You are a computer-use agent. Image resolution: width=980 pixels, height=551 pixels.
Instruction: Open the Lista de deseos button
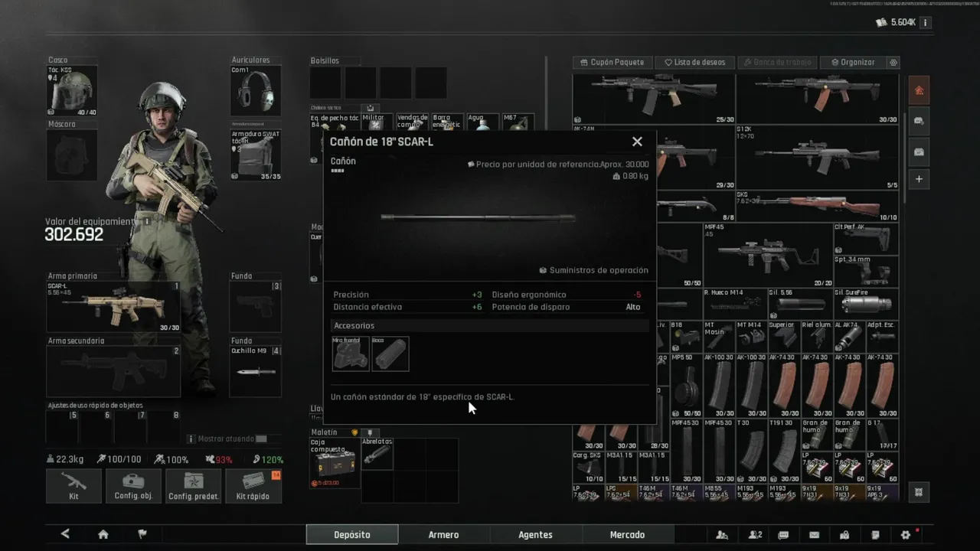(x=694, y=62)
